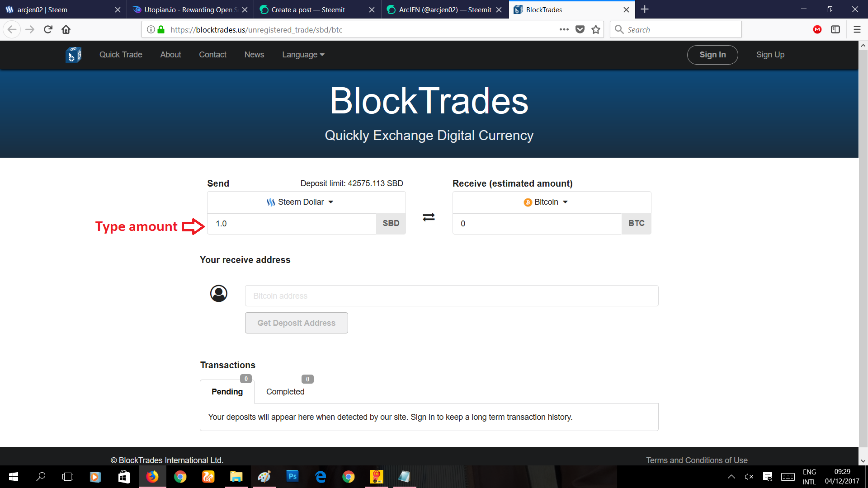Open Terms and Conditions of Use link

coord(696,460)
